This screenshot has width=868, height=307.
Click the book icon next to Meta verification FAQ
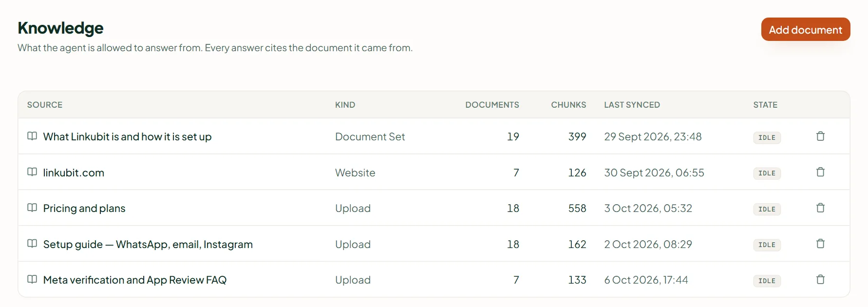coord(32,279)
